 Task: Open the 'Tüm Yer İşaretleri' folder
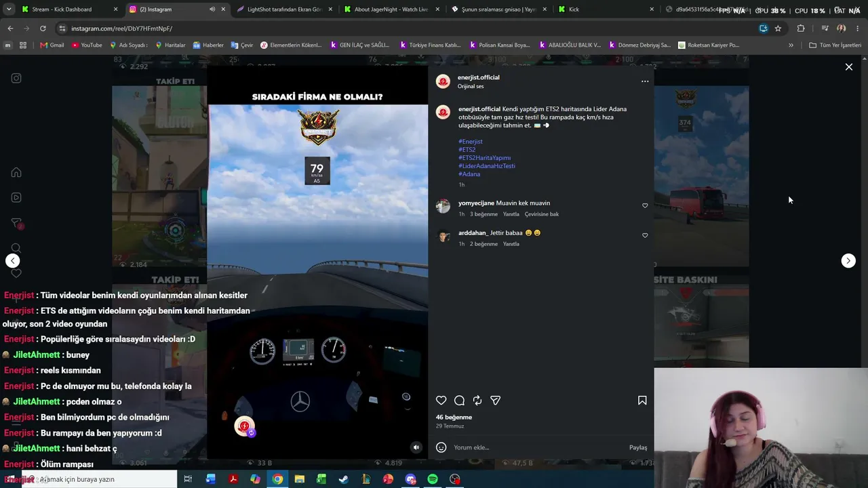pyautogui.click(x=835, y=45)
